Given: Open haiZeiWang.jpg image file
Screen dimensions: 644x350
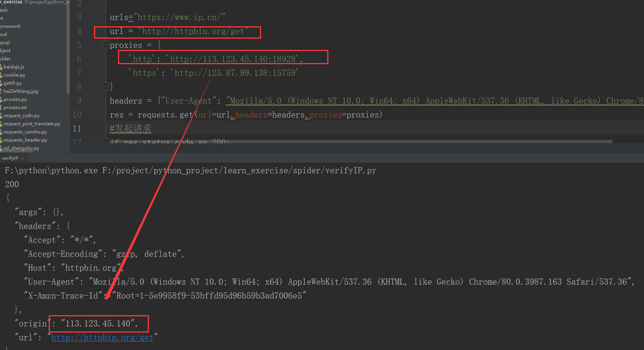Looking at the screenshot, I should click(20, 91).
